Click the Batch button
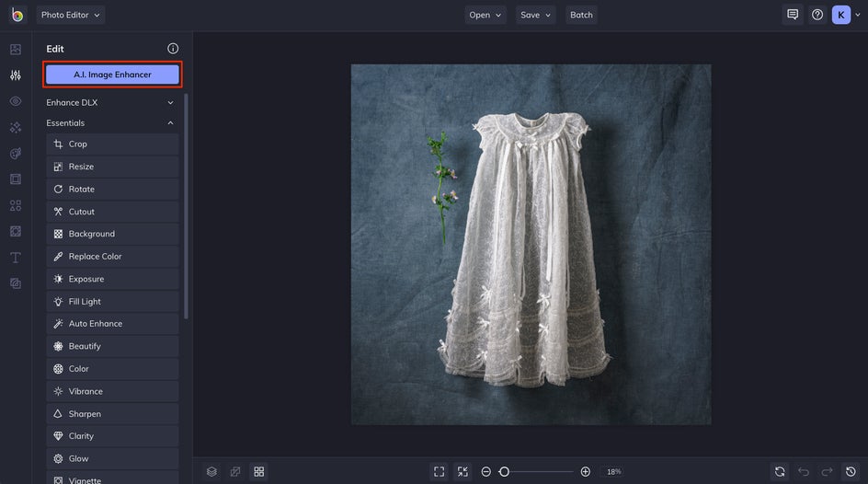Image resolution: width=868 pixels, height=484 pixels. (x=581, y=15)
